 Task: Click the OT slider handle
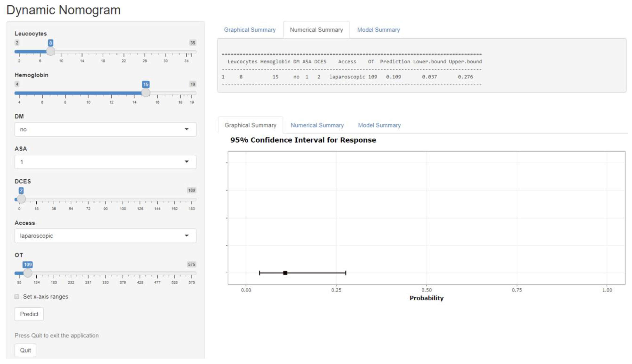28,273
